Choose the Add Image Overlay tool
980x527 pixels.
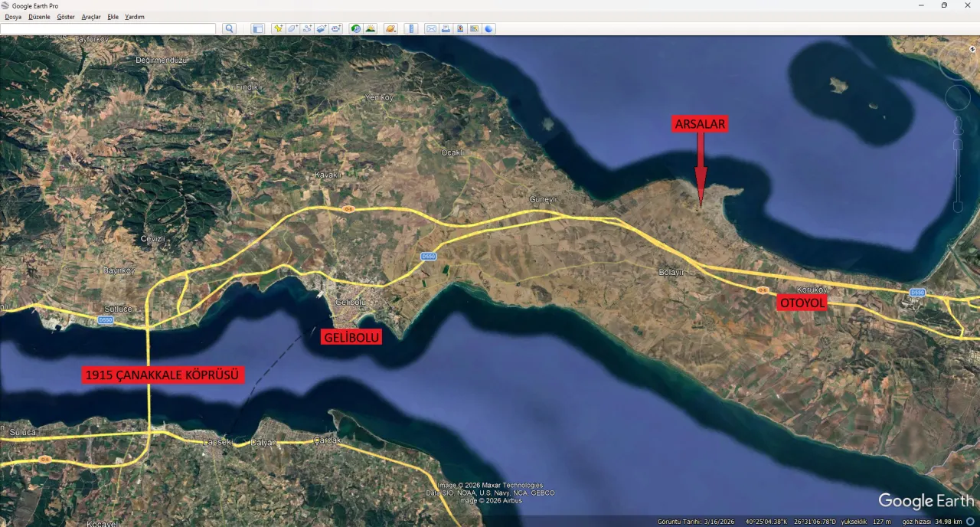tap(322, 28)
